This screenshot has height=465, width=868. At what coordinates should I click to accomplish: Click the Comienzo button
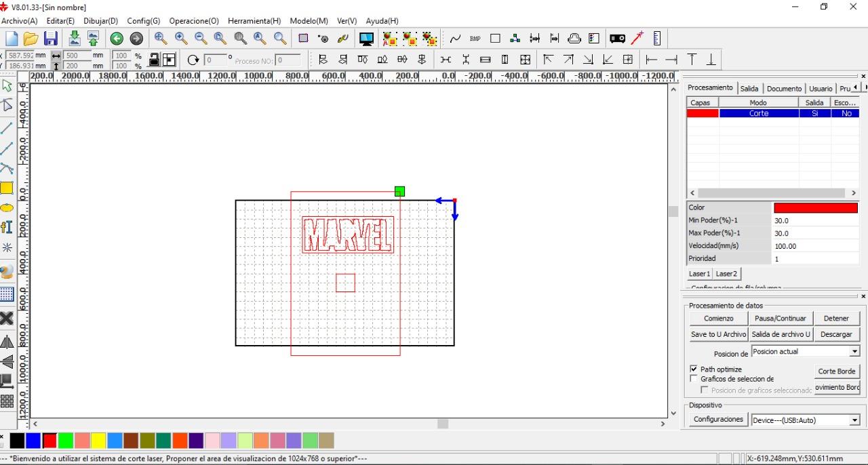click(718, 319)
